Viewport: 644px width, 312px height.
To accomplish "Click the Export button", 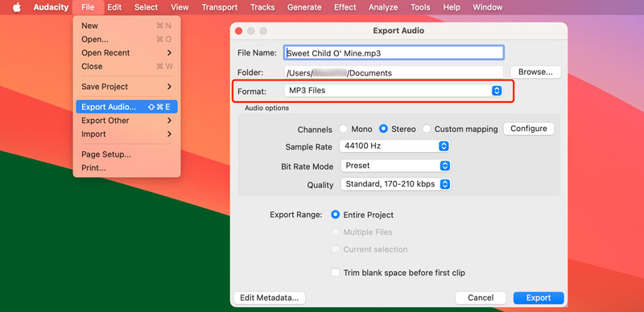I will tap(539, 298).
